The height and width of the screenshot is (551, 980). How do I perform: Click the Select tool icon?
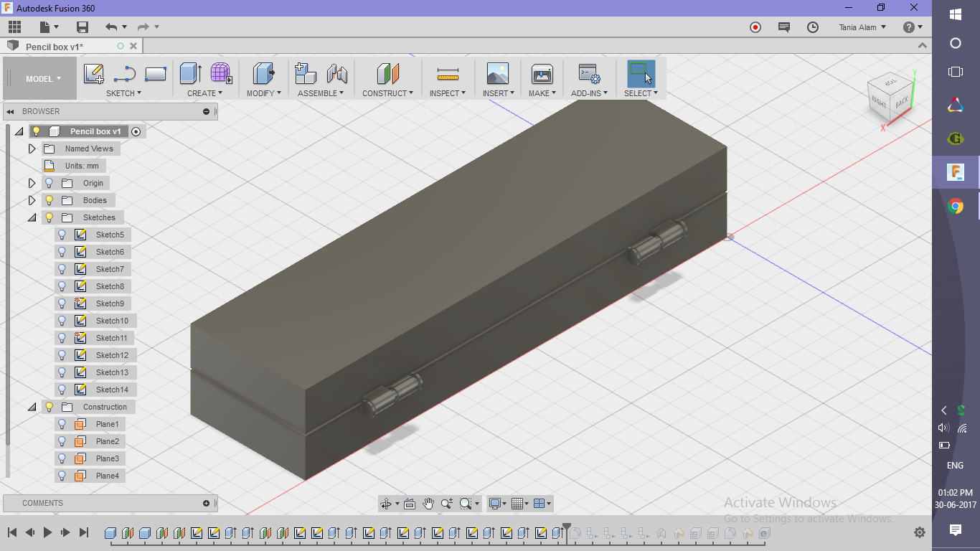coord(641,73)
